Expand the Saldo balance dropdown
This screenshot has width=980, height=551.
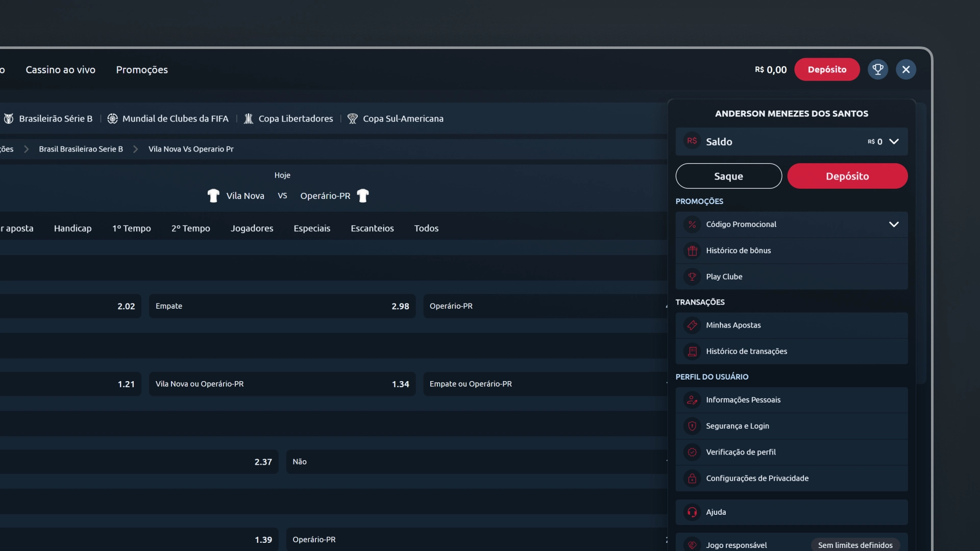pos(894,141)
